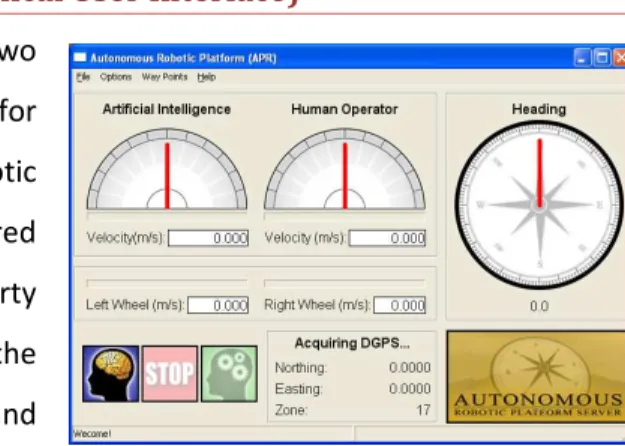Minimize the Autonomous Robotic Platform window
Viewport: 625px width, 446px height.
point(582,58)
